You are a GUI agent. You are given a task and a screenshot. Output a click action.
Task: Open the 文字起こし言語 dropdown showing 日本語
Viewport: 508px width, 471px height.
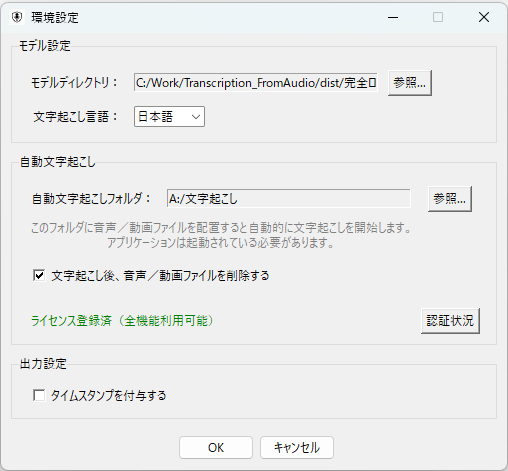pos(169,117)
